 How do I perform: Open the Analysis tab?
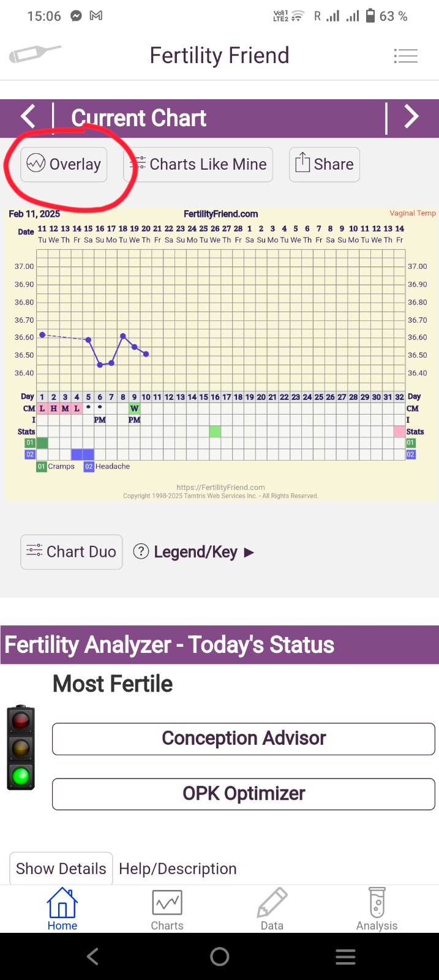pyautogui.click(x=377, y=909)
